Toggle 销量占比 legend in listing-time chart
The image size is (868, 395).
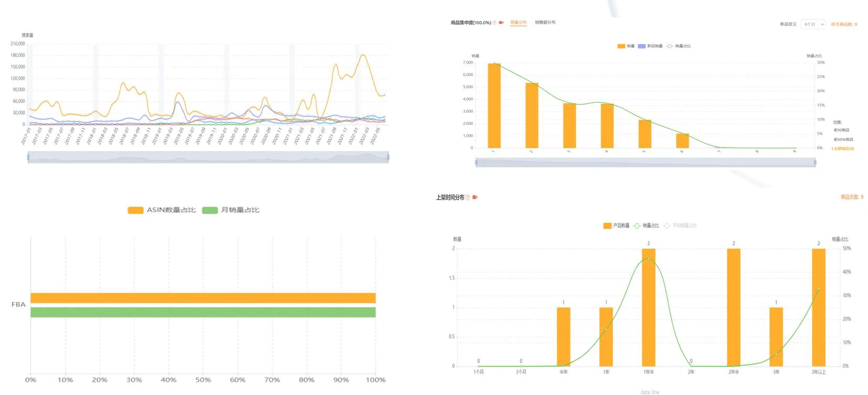click(x=646, y=226)
